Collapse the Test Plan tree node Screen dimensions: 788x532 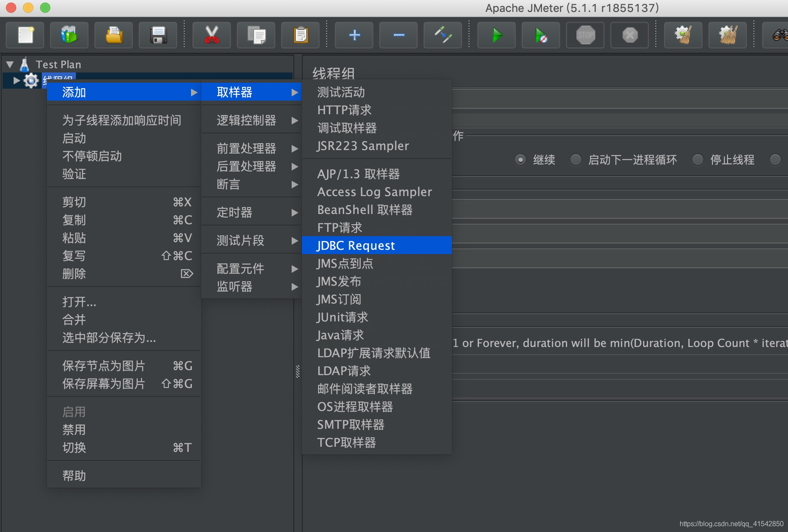(x=10, y=65)
